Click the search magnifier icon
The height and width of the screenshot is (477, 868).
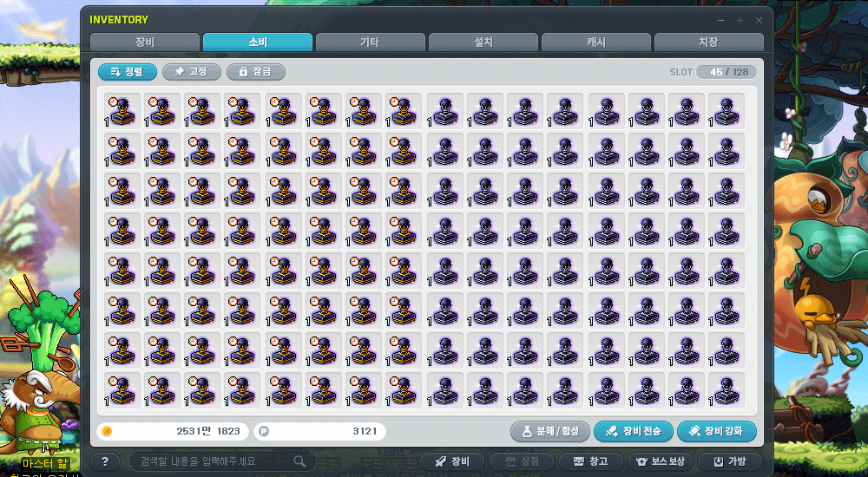click(299, 461)
